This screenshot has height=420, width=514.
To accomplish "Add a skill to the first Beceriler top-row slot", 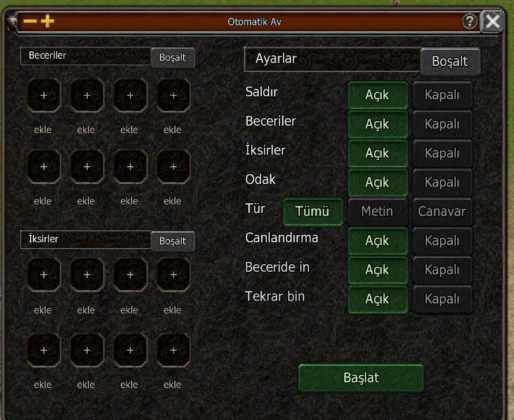I will [x=43, y=95].
